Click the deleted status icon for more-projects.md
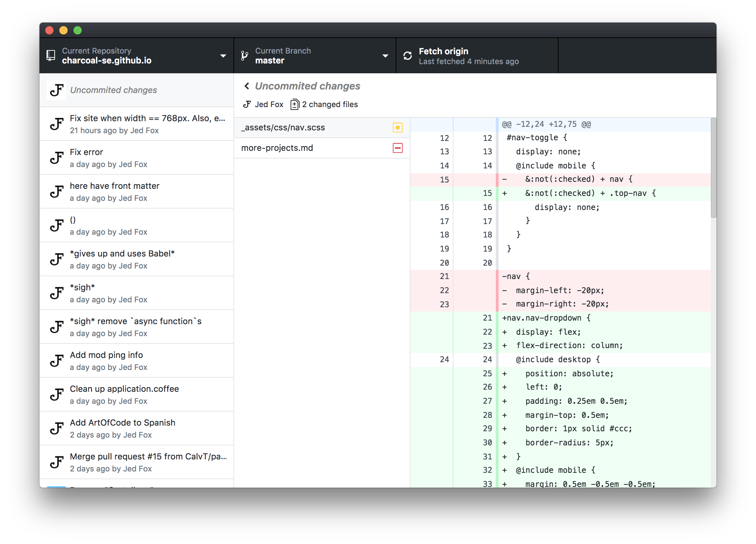The image size is (756, 544). click(398, 148)
